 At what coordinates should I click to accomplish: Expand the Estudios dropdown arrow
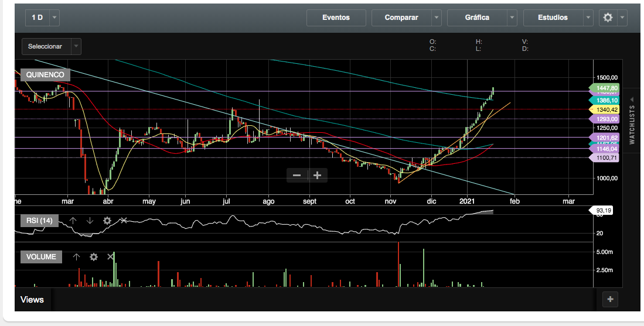[588, 18]
